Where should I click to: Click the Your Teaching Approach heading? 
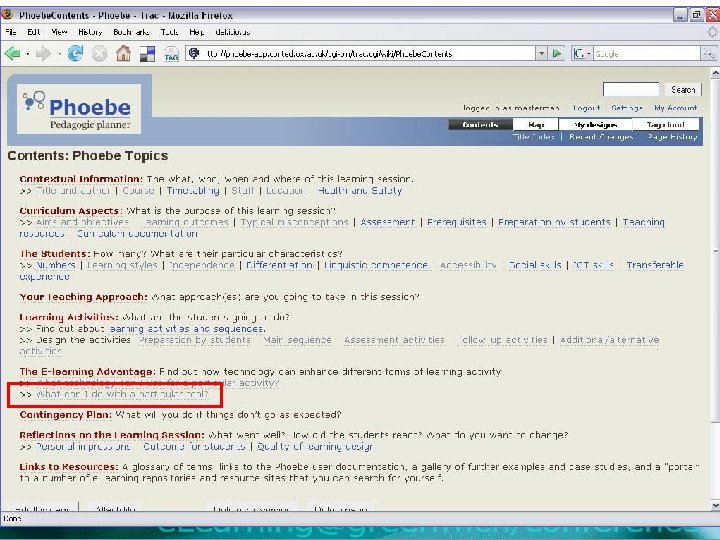tap(84, 297)
